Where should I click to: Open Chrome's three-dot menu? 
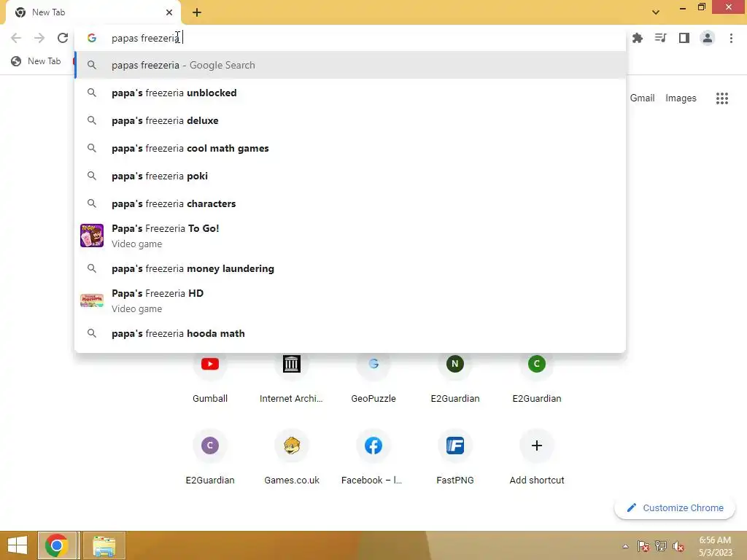point(731,38)
